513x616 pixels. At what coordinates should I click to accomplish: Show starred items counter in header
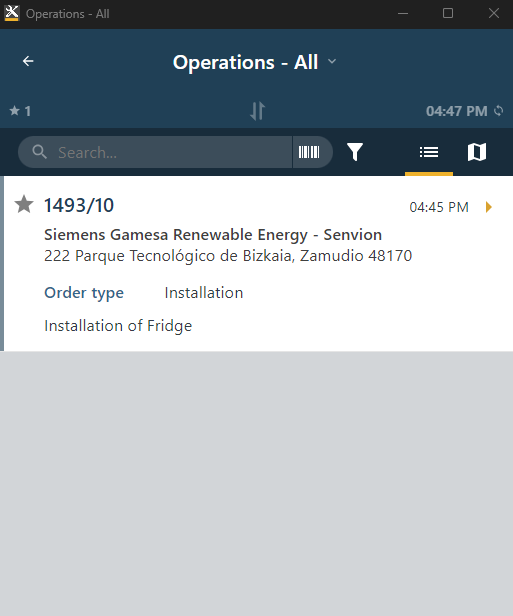20,111
